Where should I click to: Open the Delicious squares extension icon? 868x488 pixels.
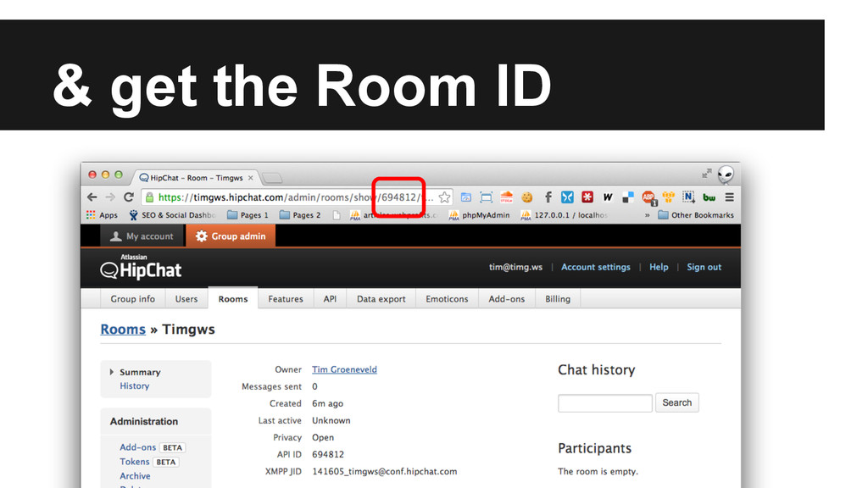[x=628, y=197]
